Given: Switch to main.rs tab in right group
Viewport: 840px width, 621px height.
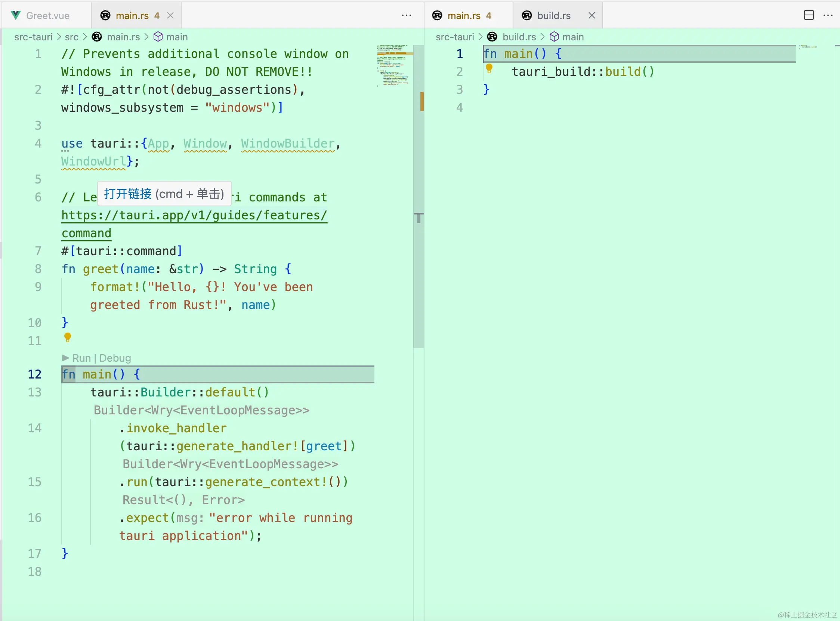Looking at the screenshot, I should pos(464,15).
